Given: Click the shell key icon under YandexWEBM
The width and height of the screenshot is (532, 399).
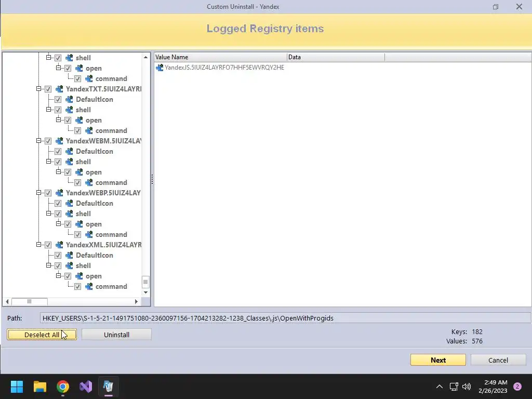Looking at the screenshot, I should point(69,162).
